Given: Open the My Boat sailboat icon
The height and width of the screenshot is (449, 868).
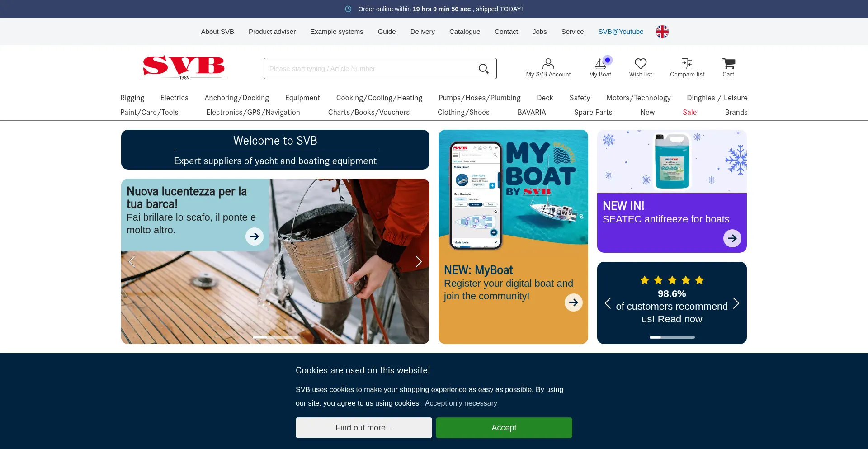Looking at the screenshot, I should tap(600, 63).
